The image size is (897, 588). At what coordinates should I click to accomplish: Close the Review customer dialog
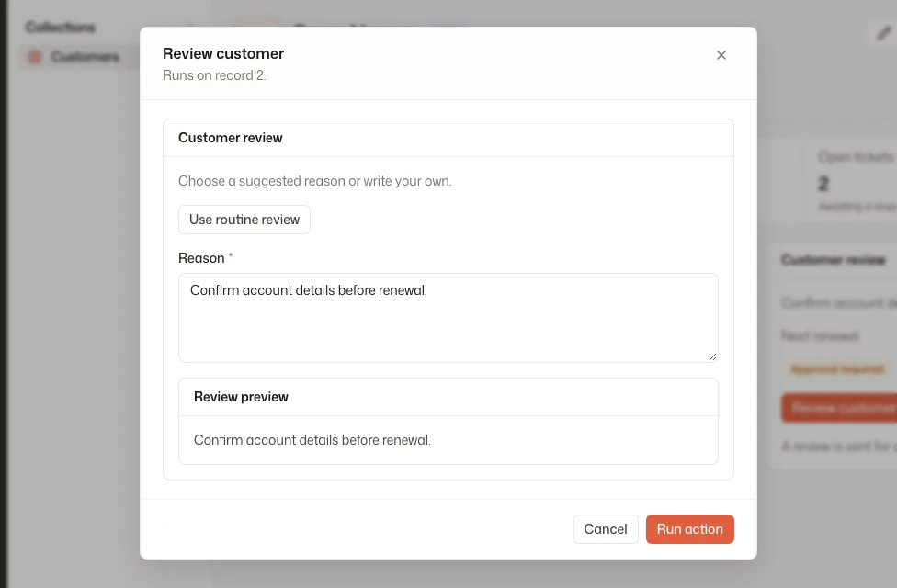(x=721, y=55)
